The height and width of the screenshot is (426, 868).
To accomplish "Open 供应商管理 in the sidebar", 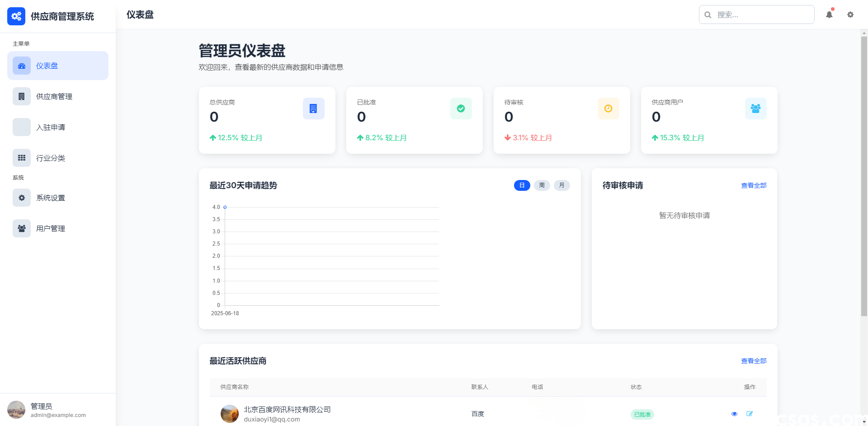I will click(58, 96).
